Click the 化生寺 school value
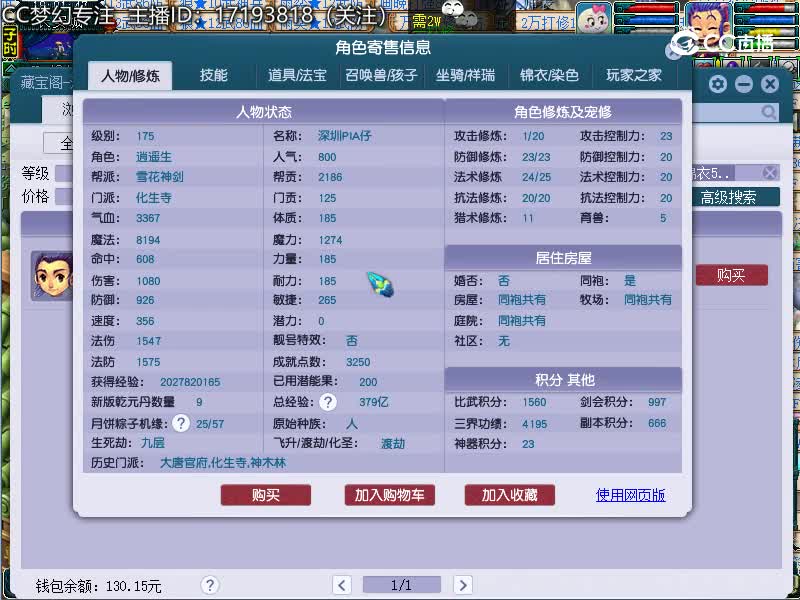The width and height of the screenshot is (800, 600). pyautogui.click(x=154, y=198)
